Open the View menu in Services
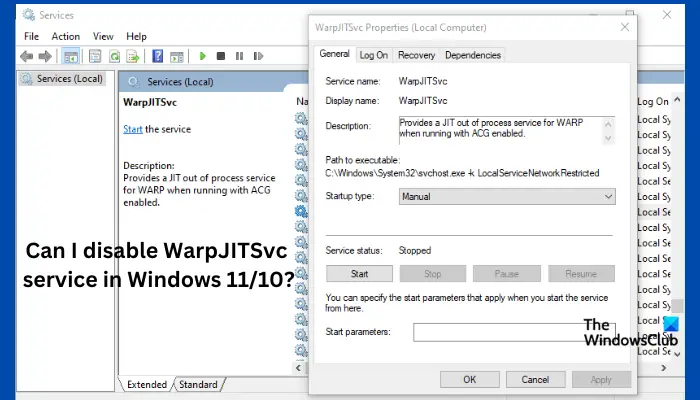 pos(103,37)
